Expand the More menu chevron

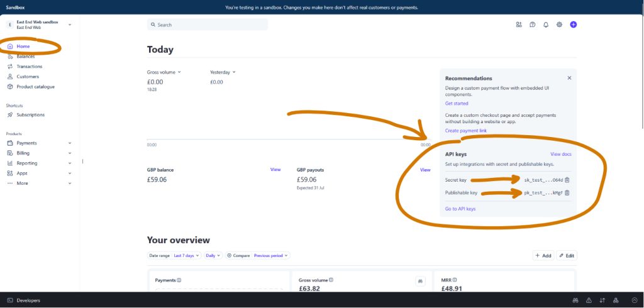point(69,183)
